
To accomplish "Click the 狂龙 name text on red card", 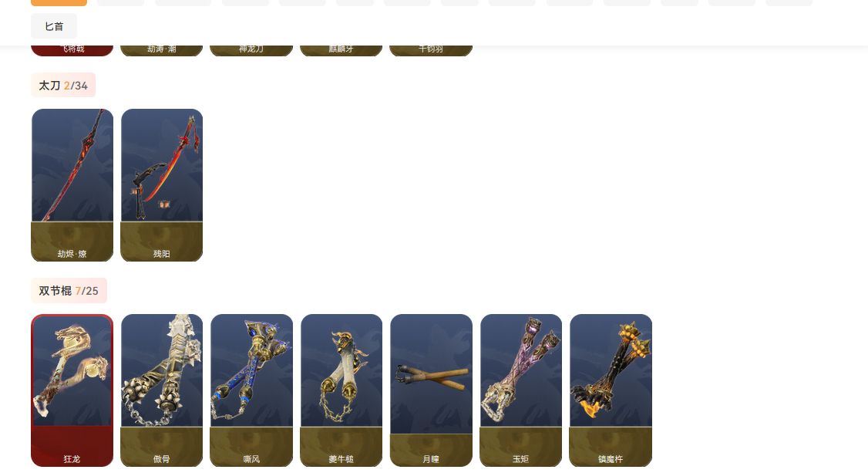I will [72, 459].
